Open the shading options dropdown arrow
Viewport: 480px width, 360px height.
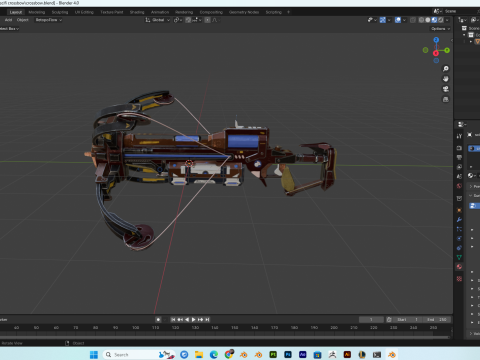pos(447,20)
